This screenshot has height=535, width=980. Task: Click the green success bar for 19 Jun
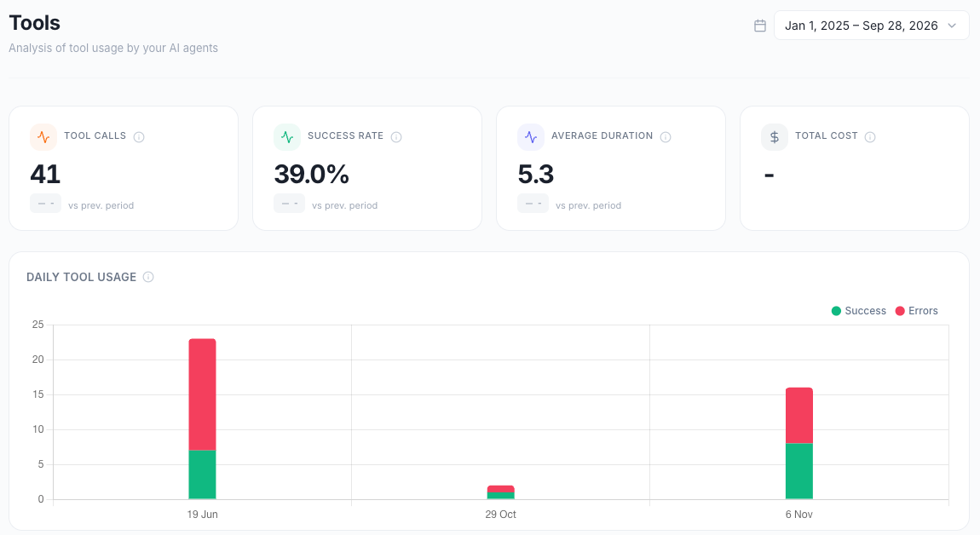(203, 475)
